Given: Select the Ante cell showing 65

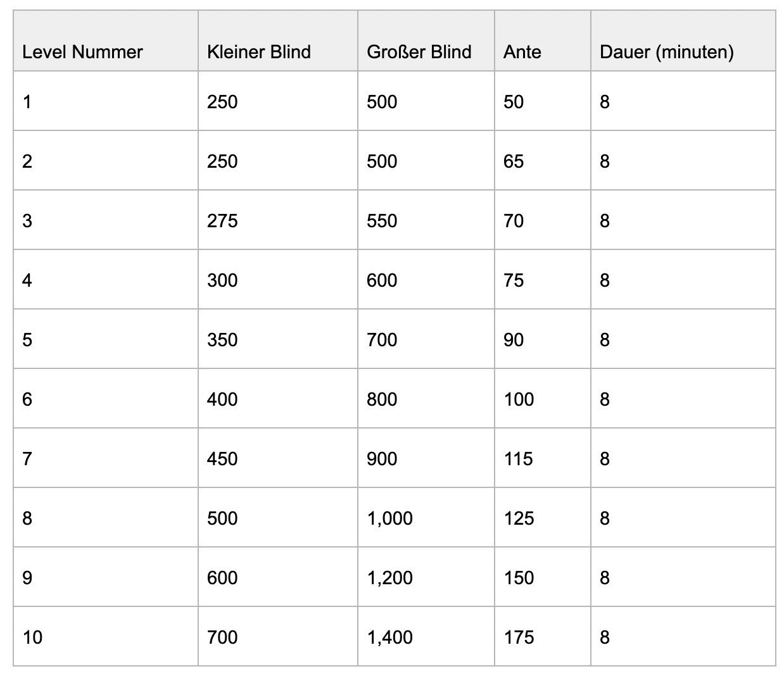Looking at the screenshot, I should point(514,161).
